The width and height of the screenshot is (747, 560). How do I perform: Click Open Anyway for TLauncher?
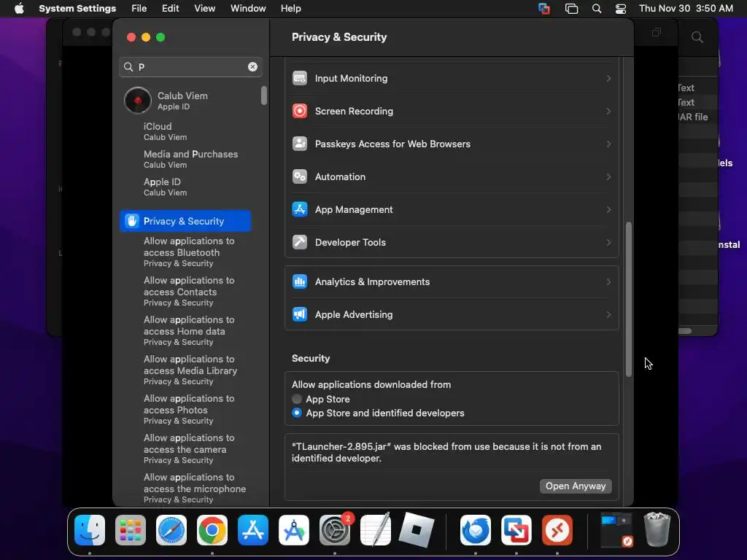(x=576, y=486)
